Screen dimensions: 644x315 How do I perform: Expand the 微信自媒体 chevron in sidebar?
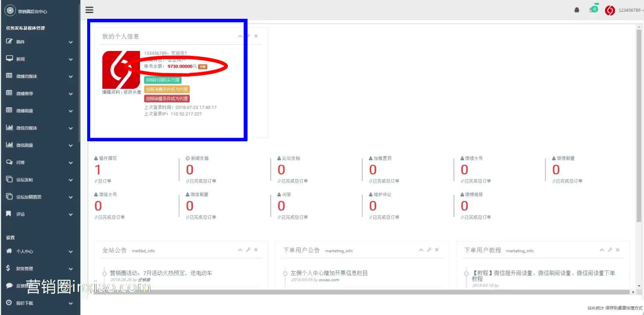click(71, 128)
